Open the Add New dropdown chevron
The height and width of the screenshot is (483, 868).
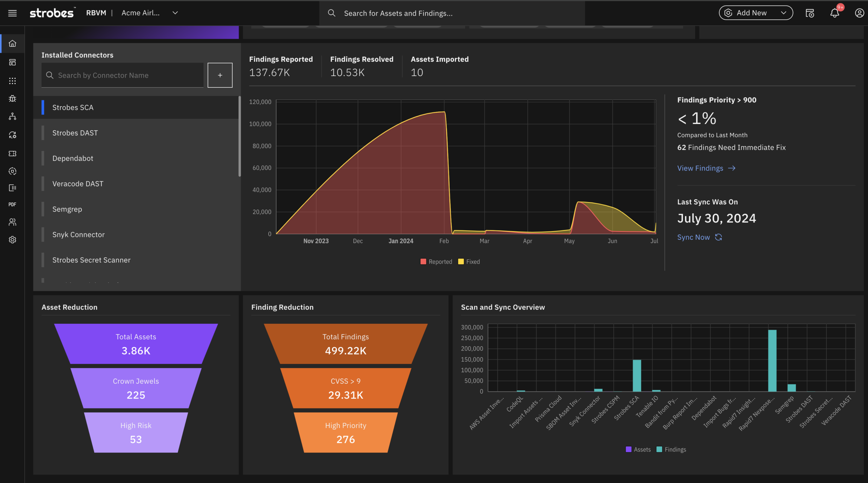tap(783, 13)
